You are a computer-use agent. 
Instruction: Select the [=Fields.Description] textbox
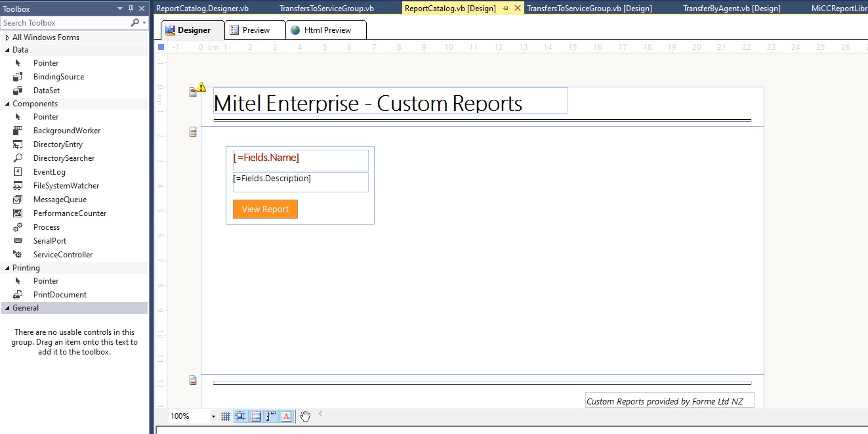pyautogui.click(x=300, y=182)
